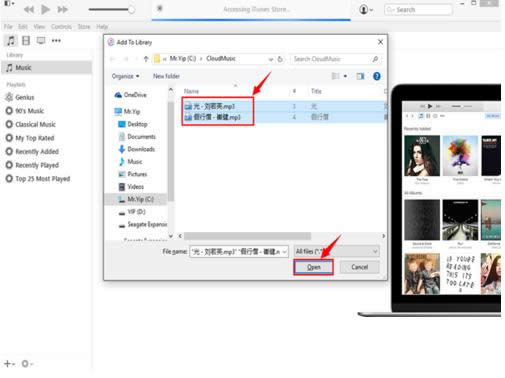The height and width of the screenshot is (378, 505).
Task: Click the iTunes Search field
Action: coord(418,10)
